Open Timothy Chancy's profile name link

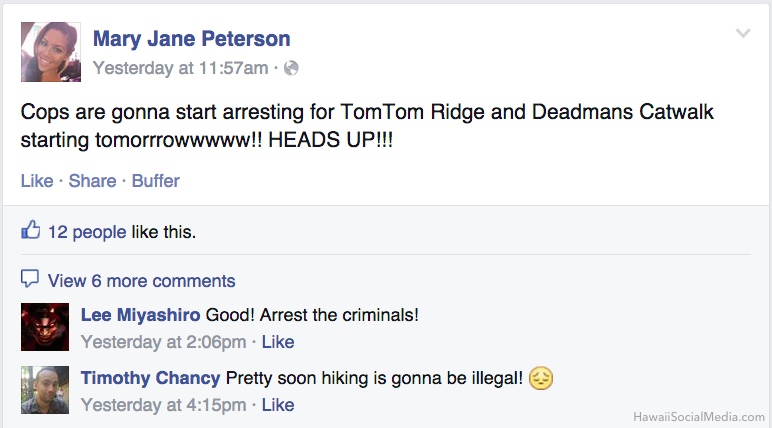(x=150, y=378)
